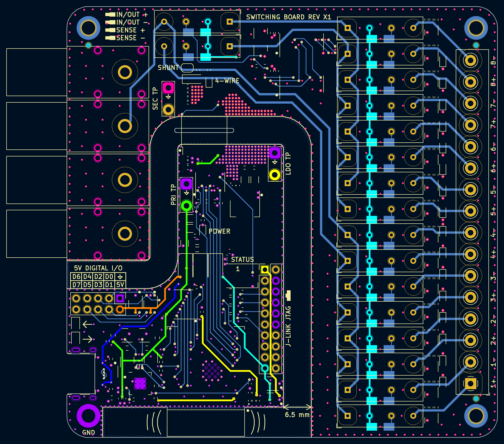
Task: Click the connector pad labeled 3-
Action: (x=471, y=276)
